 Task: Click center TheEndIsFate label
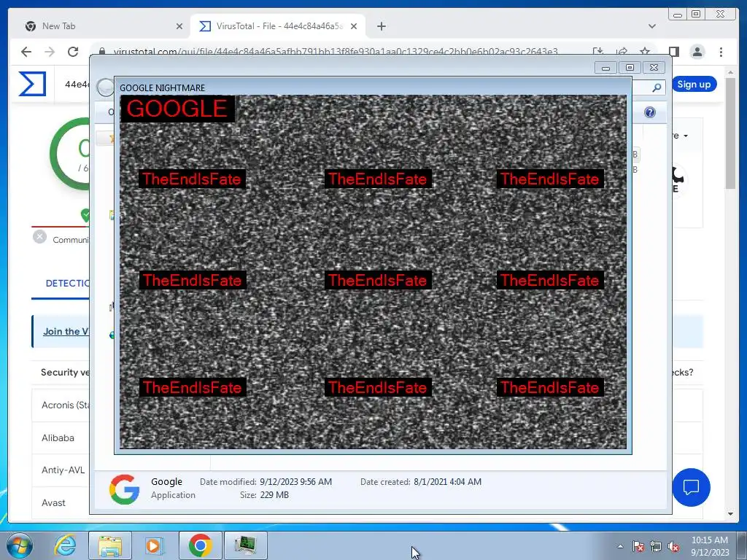pyautogui.click(x=378, y=280)
